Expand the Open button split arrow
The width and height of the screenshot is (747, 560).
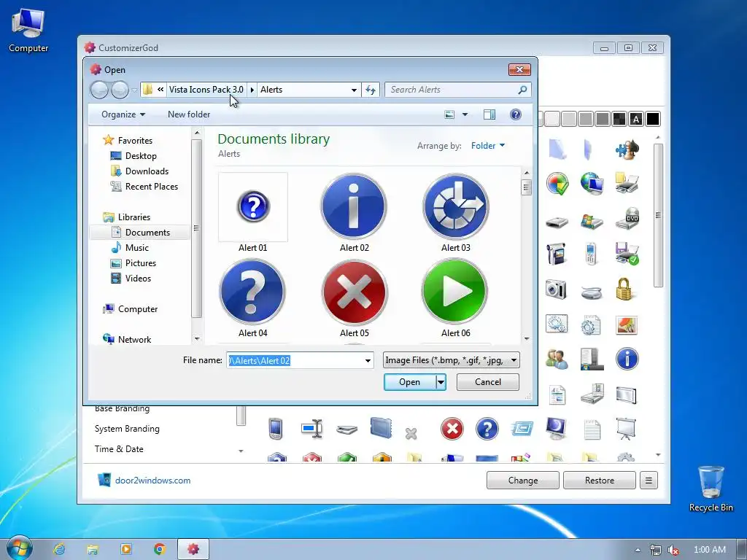(441, 382)
